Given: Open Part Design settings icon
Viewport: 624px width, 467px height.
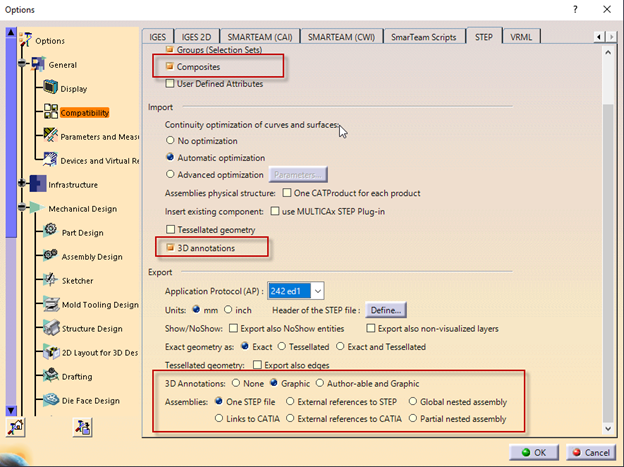Looking at the screenshot, I should pos(50,233).
